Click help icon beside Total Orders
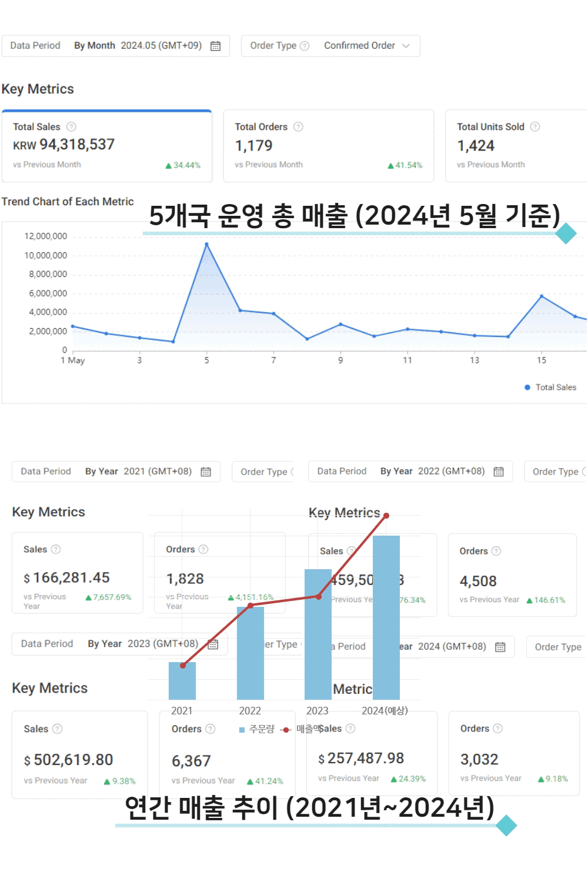 pos(298,126)
